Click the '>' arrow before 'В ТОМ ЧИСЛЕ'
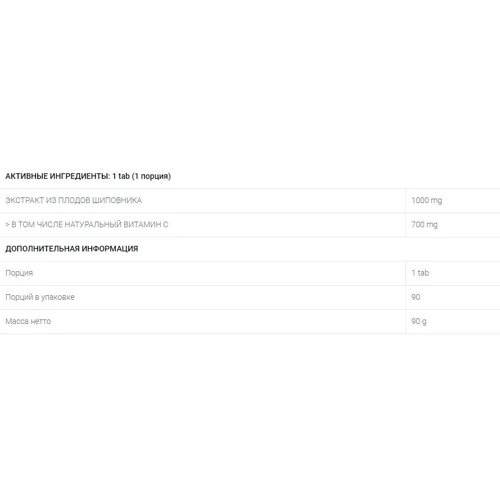Screen dimensions: 500x500 pos(7,225)
